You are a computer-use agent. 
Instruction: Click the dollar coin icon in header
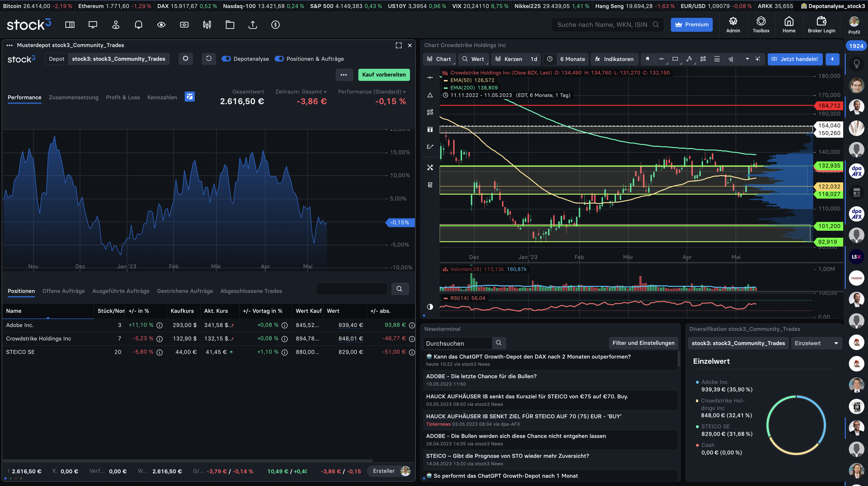coord(275,25)
